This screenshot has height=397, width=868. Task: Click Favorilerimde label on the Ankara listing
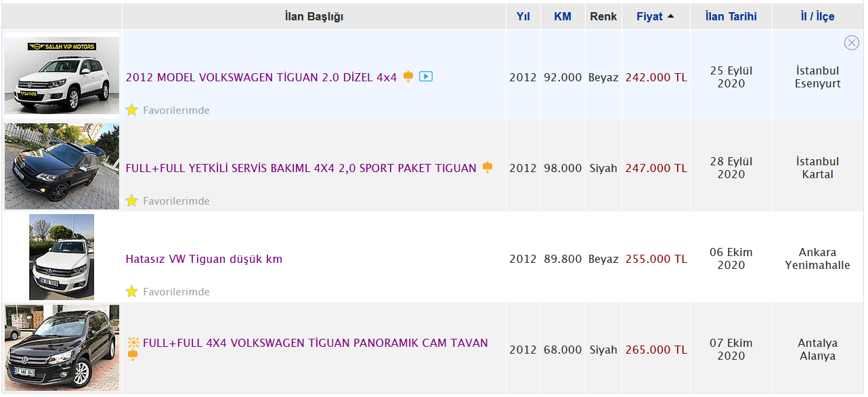click(x=176, y=291)
